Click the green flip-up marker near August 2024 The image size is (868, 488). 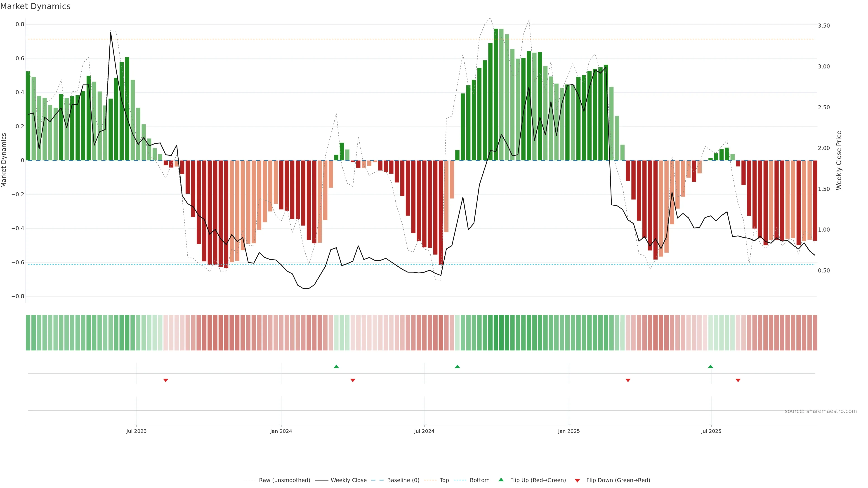point(457,366)
